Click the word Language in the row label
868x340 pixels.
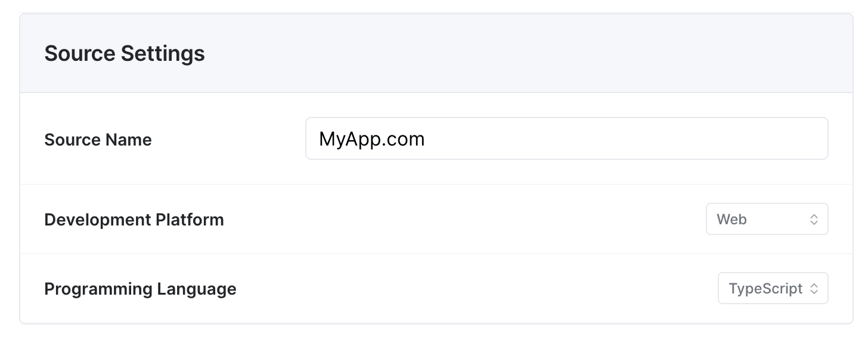tap(197, 289)
